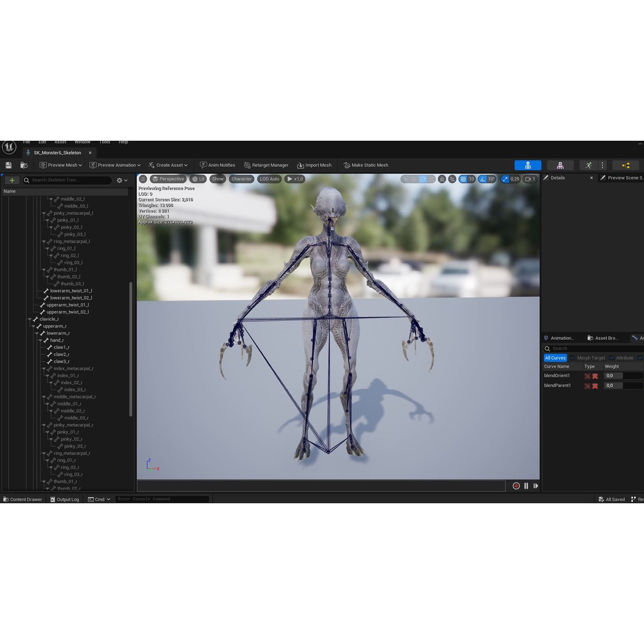Open Anim Notifies panel
This screenshot has height=644, width=644.
(217, 165)
